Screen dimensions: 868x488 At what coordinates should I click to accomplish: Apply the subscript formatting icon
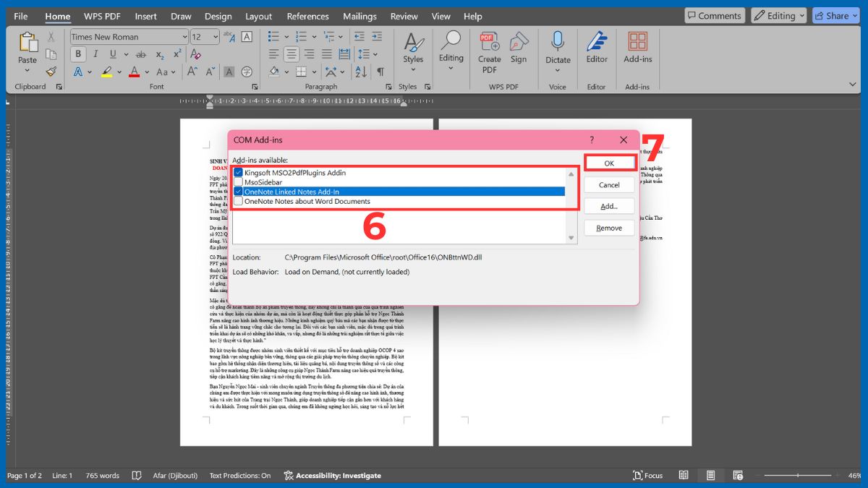pos(160,53)
